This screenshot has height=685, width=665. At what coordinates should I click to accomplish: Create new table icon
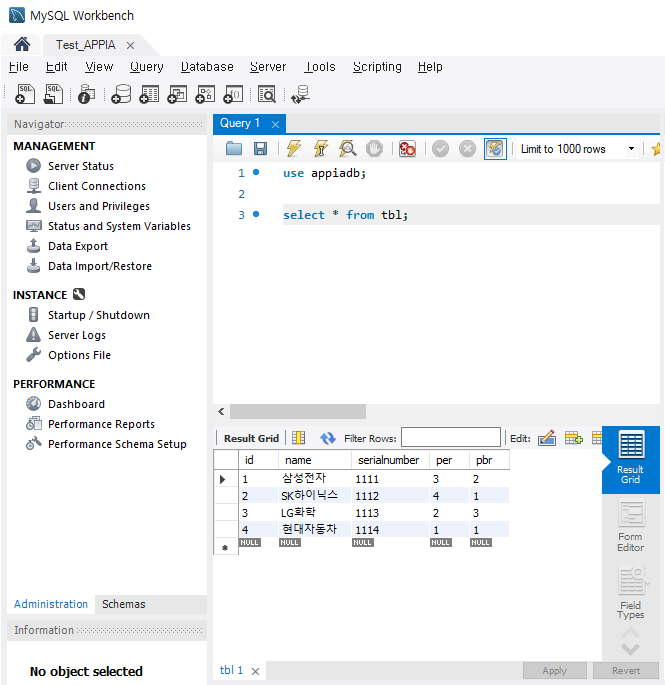[x=149, y=94]
